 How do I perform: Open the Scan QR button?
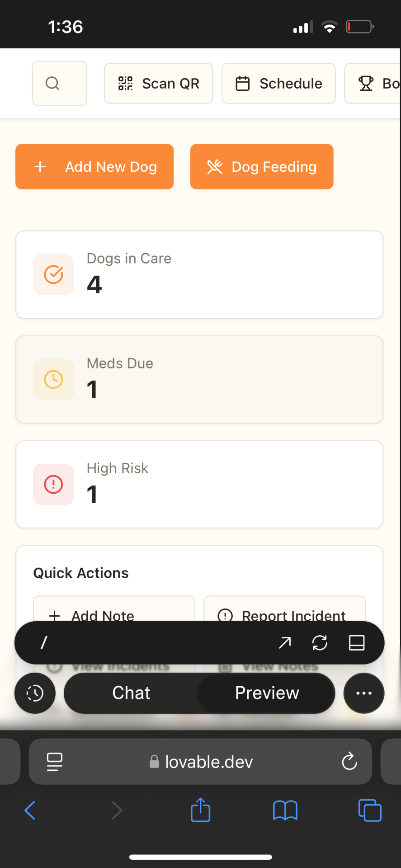[158, 83]
